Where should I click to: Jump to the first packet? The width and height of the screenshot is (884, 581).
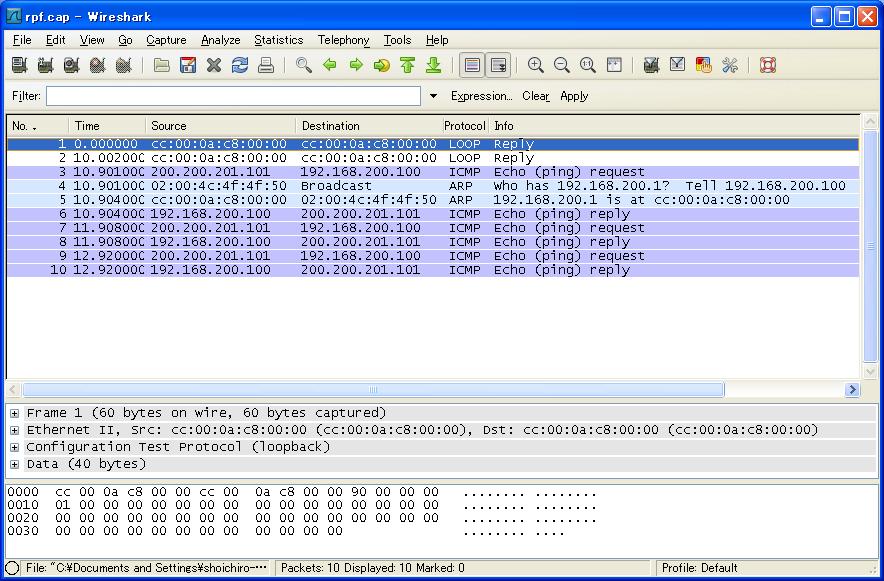[x=408, y=65]
